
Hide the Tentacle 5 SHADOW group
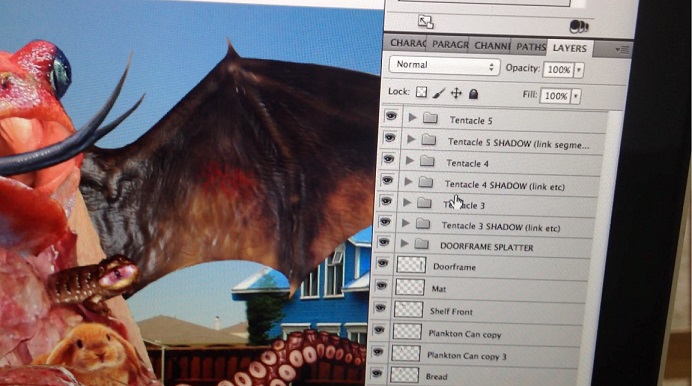coord(389,137)
